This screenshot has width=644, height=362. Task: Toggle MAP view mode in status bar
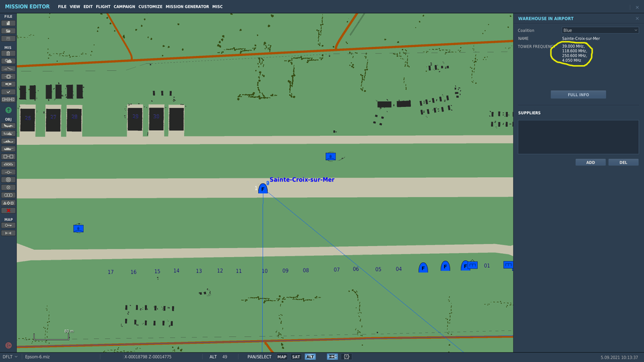coord(282,357)
